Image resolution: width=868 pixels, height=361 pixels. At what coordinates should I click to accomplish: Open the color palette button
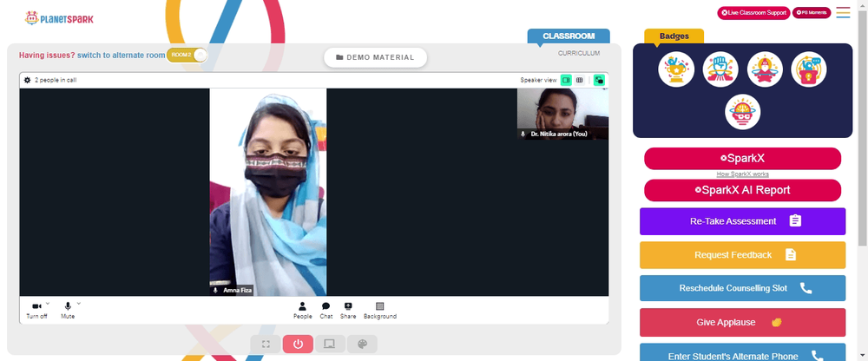point(362,344)
